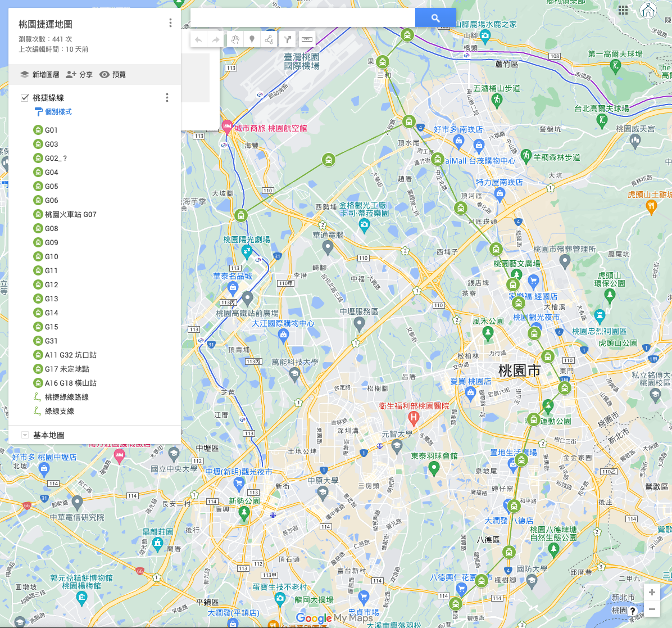Click the blue search magnifier button
The image size is (672, 628).
click(435, 18)
